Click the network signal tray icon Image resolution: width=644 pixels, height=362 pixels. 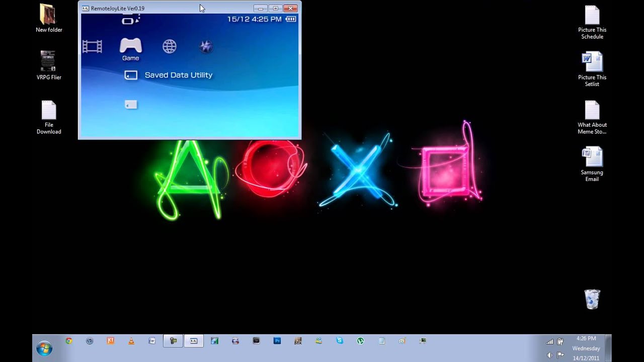[x=549, y=342]
